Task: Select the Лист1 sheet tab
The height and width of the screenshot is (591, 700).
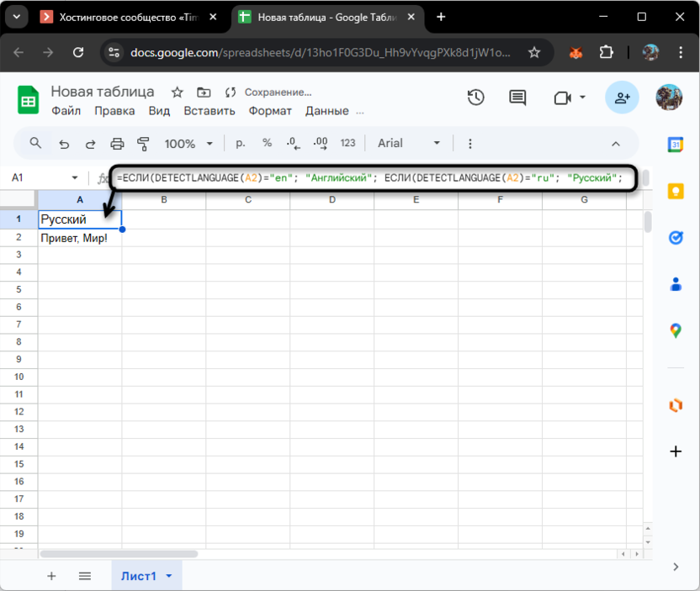Action: [138, 576]
